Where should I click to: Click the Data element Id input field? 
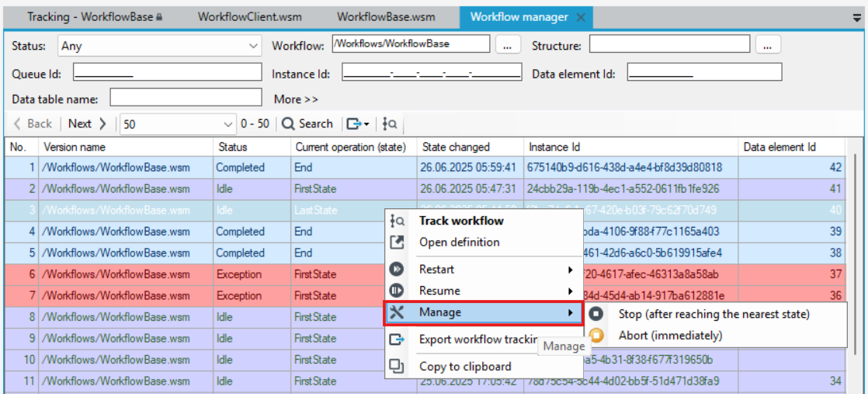(705, 72)
